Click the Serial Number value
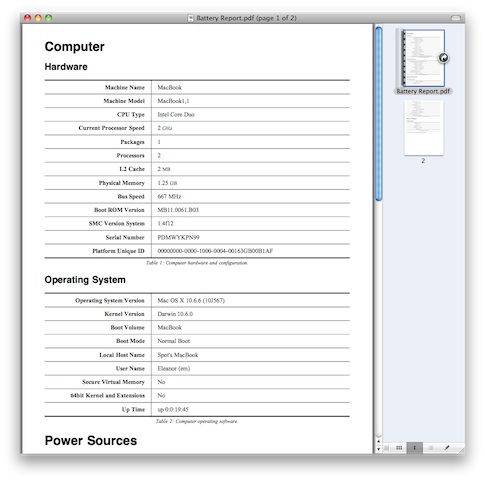 point(178,238)
